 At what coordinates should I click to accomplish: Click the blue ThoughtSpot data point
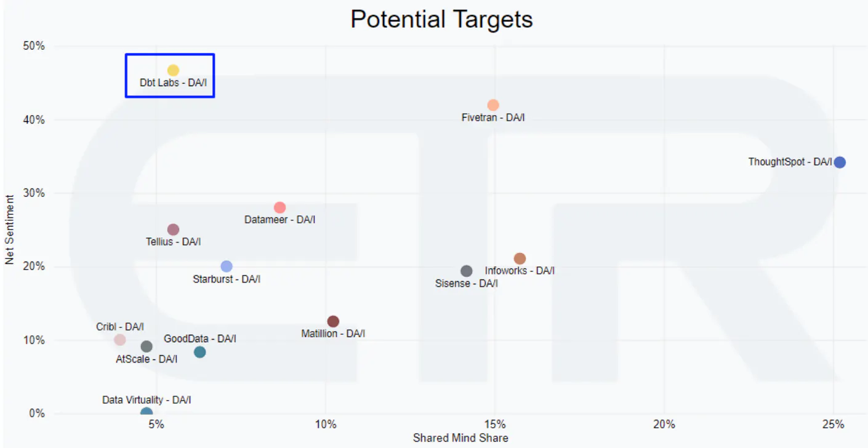click(840, 162)
